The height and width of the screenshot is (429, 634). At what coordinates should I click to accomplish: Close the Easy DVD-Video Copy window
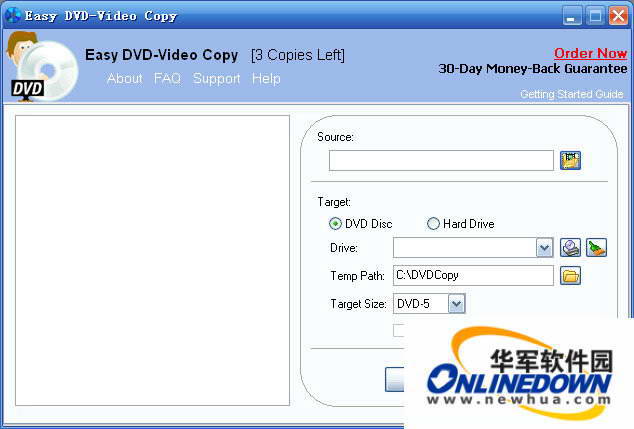619,16
